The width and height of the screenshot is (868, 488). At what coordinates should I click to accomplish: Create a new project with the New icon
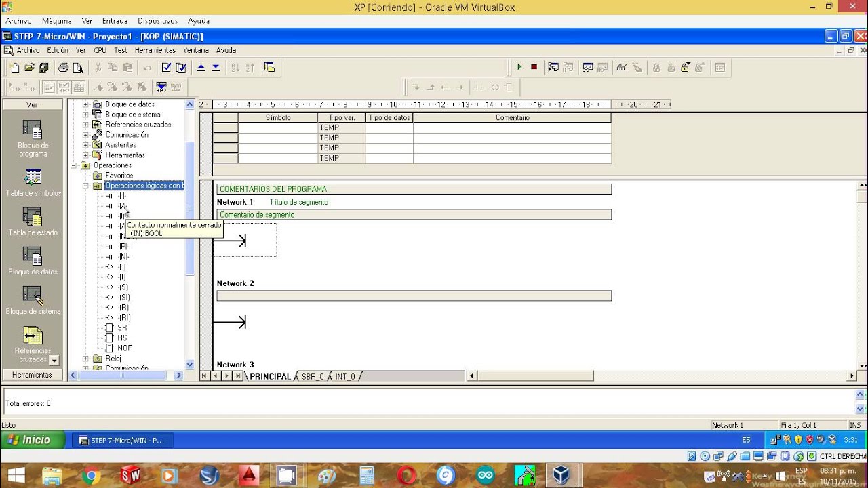15,67
